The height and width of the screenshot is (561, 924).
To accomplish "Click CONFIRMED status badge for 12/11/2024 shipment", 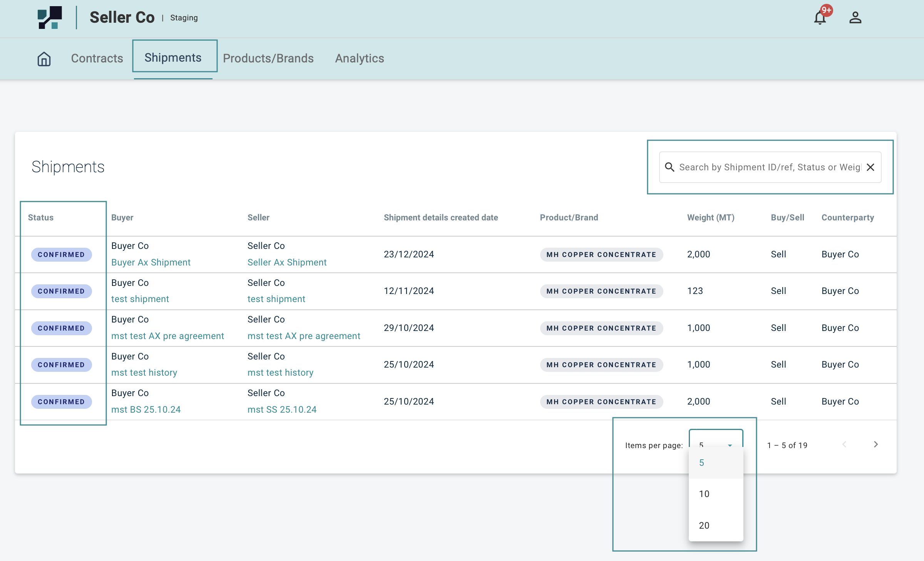I will (x=61, y=291).
